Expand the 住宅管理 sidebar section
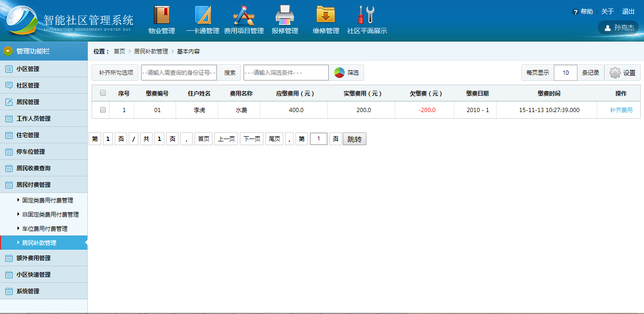This screenshot has height=314, width=644. (x=44, y=135)
